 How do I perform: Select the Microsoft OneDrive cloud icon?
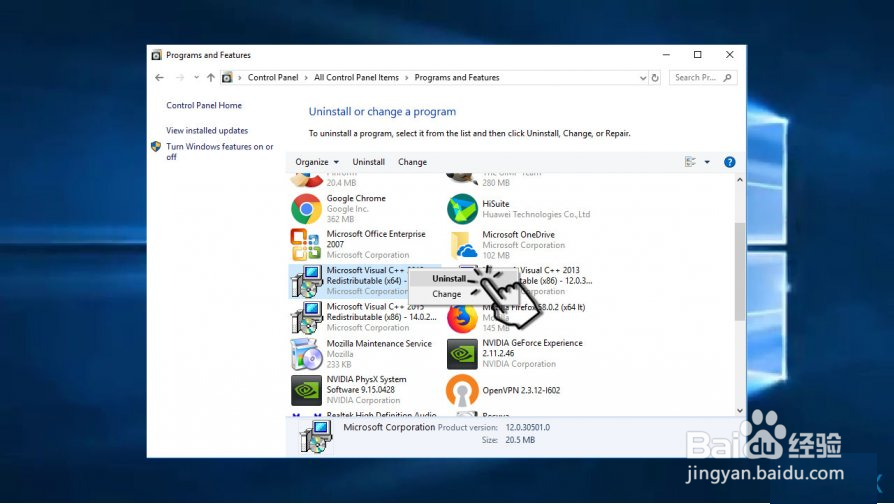pos(462,246)
